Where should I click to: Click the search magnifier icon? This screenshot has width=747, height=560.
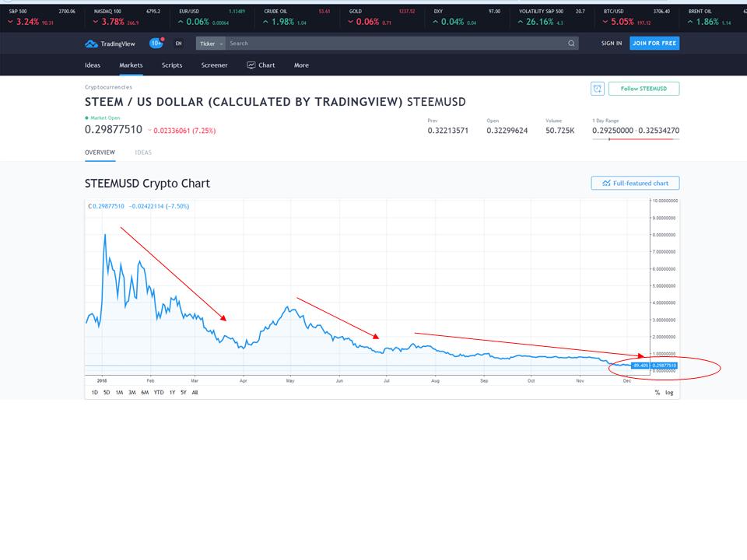[x=570, y=44]
